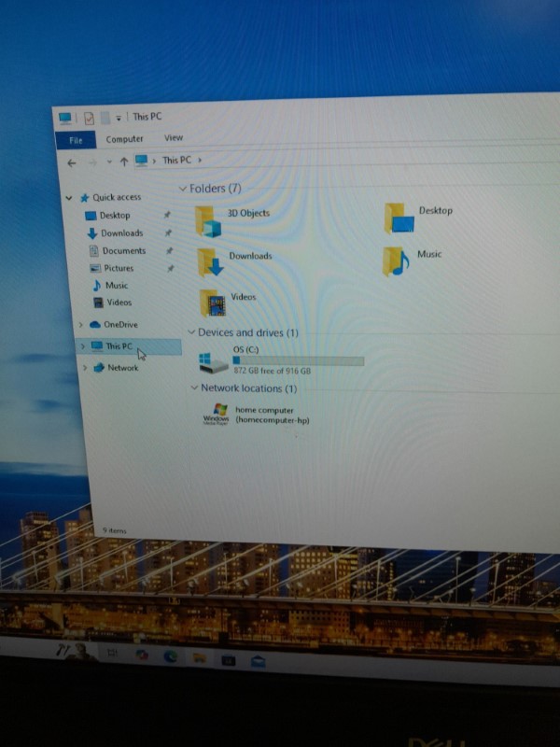
Task: Switch to the View ribbon tab
Action: pos(174,138)
